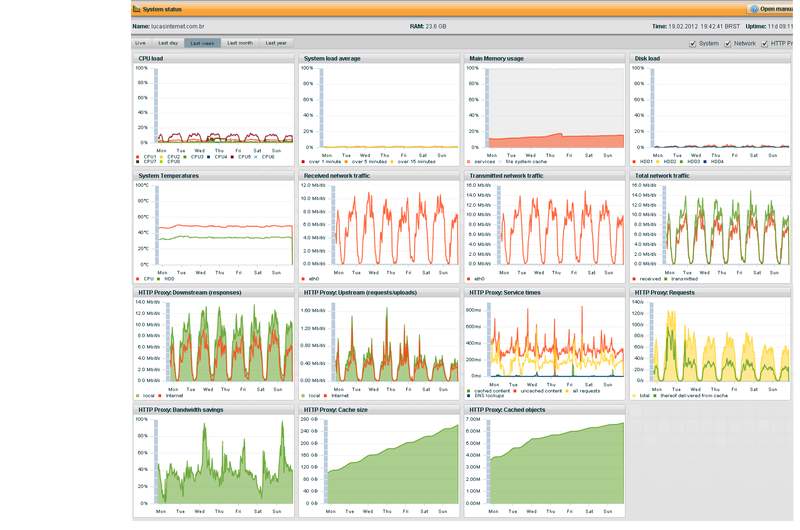Click the 'over 1 minute' legend marker

pyautogui.click(x=303, y=162)
